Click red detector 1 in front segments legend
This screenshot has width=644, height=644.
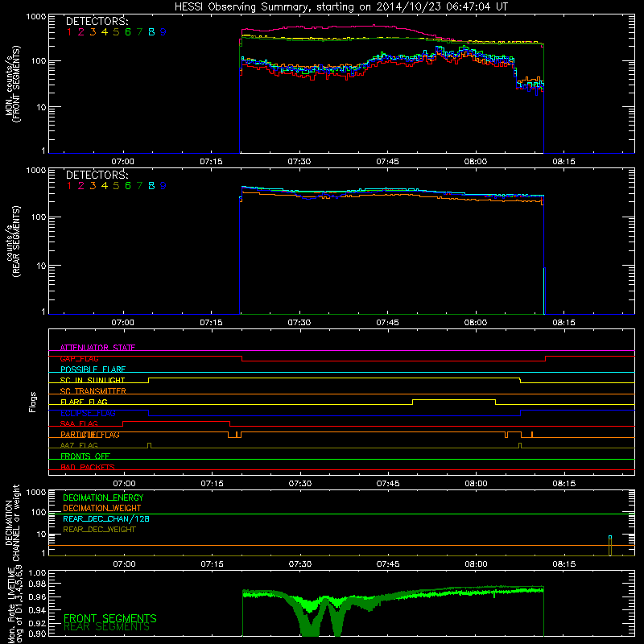(x=69, y=32)
